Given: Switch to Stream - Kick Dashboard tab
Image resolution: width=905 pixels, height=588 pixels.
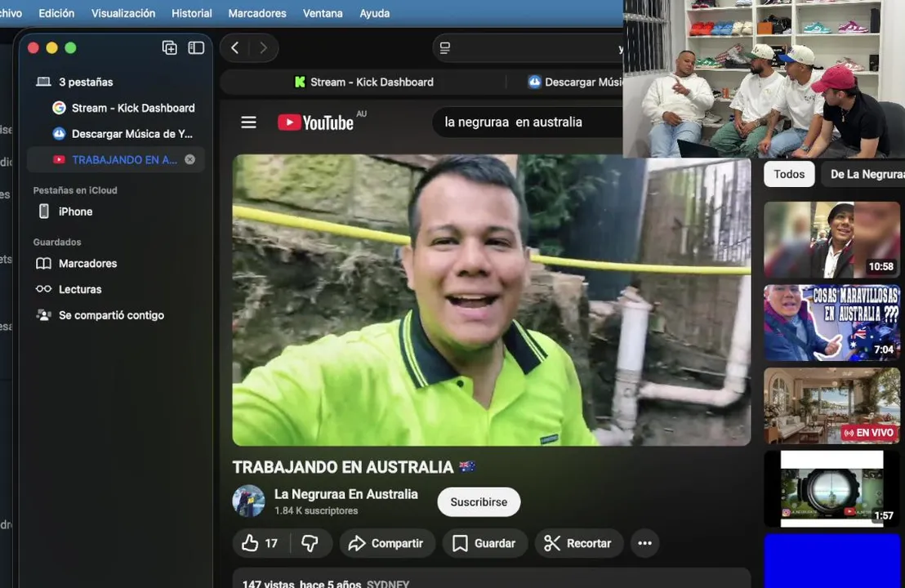Looking at the screenshot, I should (363, 82).
